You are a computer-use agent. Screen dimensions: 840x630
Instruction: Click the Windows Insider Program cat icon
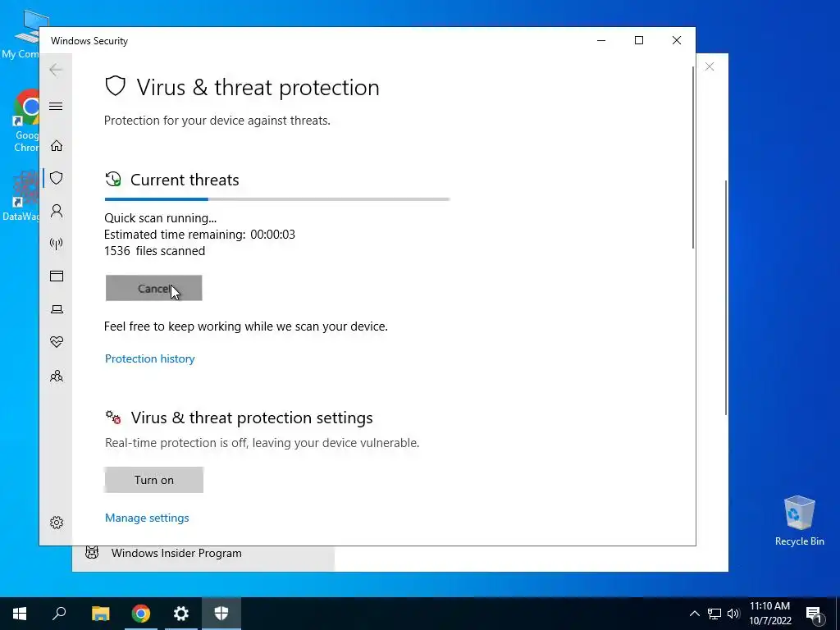92,552
